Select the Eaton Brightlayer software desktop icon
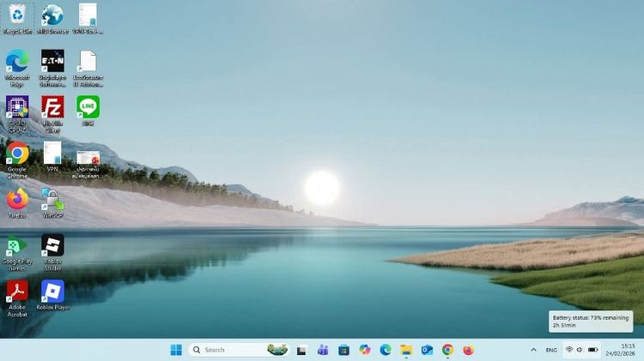644x361 pixels. (52, 62)
